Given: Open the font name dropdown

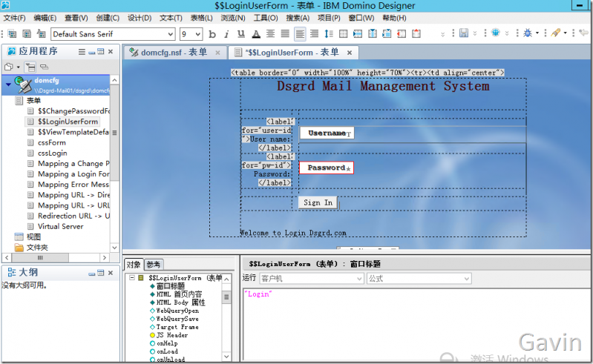Looking at the screenshot, I should coord(171,34).
